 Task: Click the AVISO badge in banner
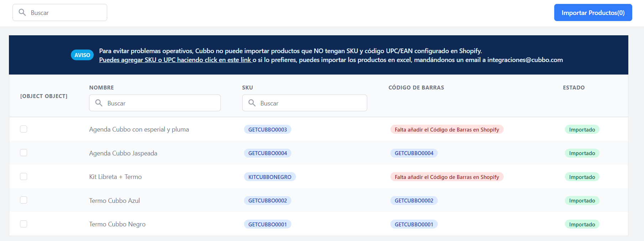[82, 55]
